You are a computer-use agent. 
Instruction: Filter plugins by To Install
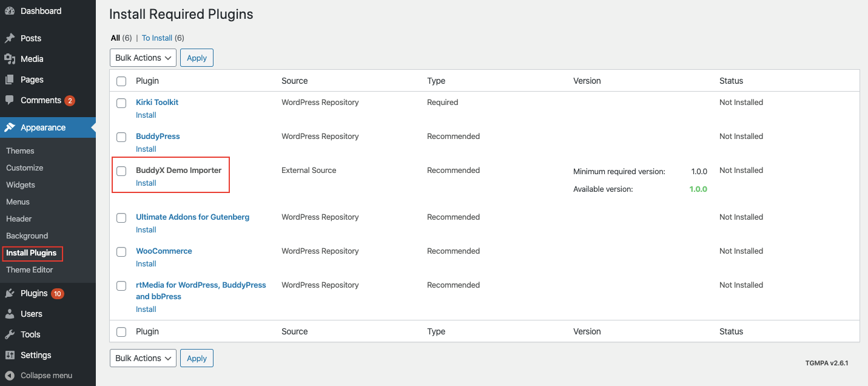(x=157, y=38)
